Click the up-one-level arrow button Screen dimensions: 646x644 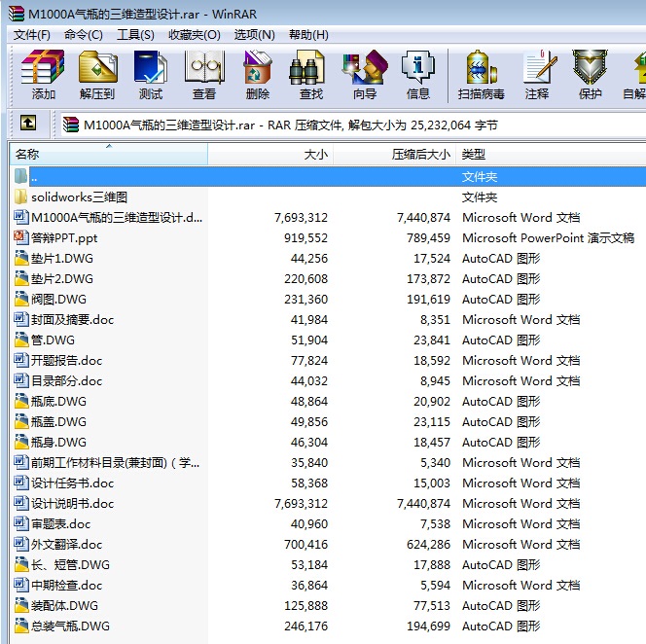[28, 123]
